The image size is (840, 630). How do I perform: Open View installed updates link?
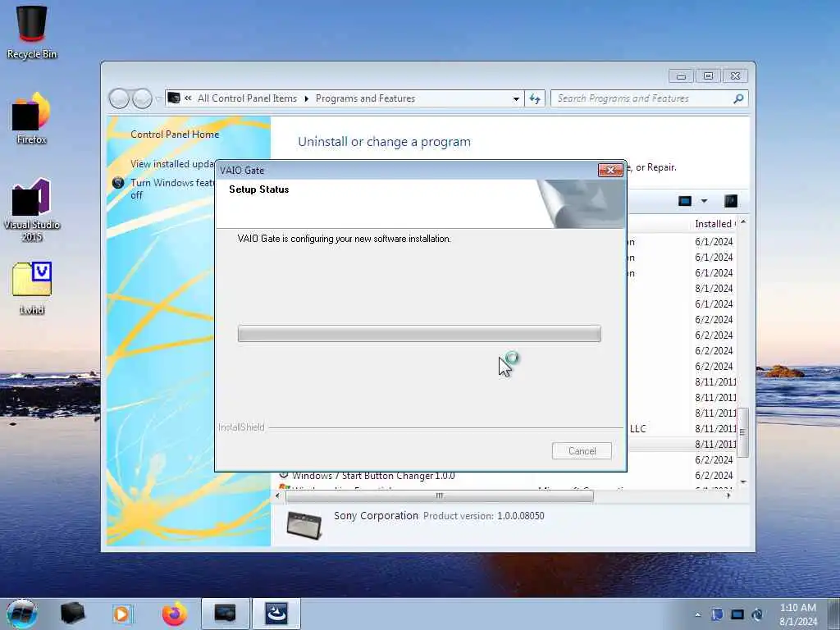[172, 164]
